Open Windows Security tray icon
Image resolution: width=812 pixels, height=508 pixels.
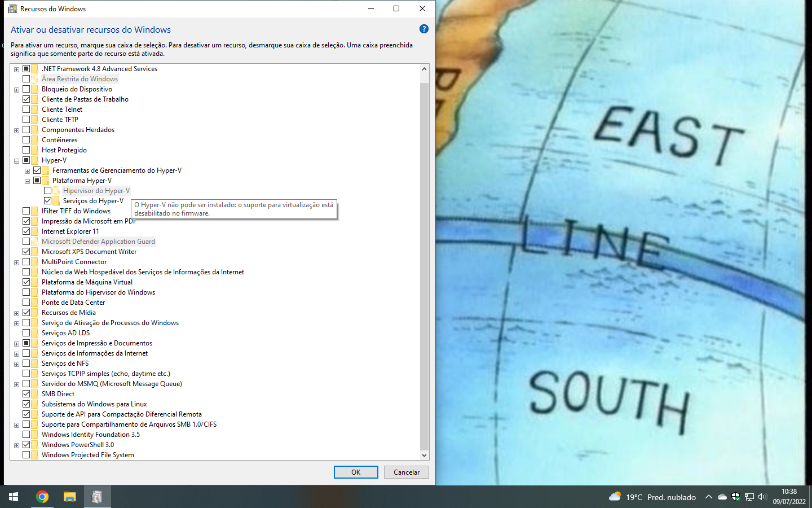[x=735, y=497]
